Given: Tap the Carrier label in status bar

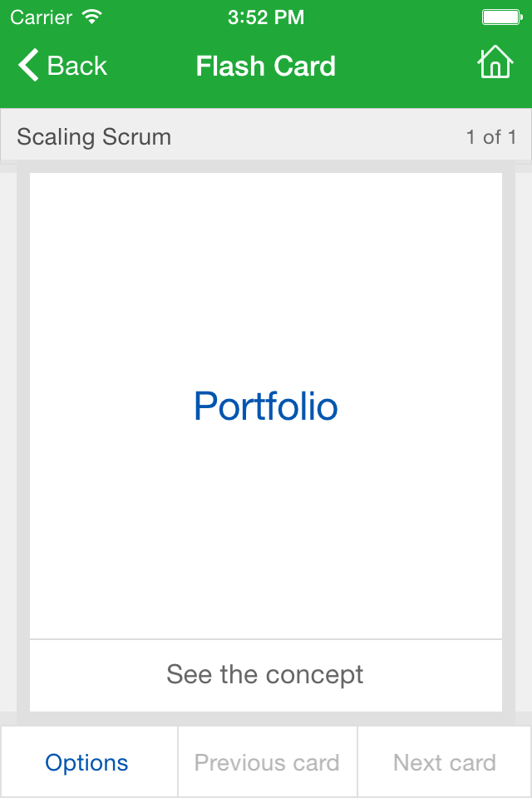Looking at the screenshot, I should click(41, 17).
